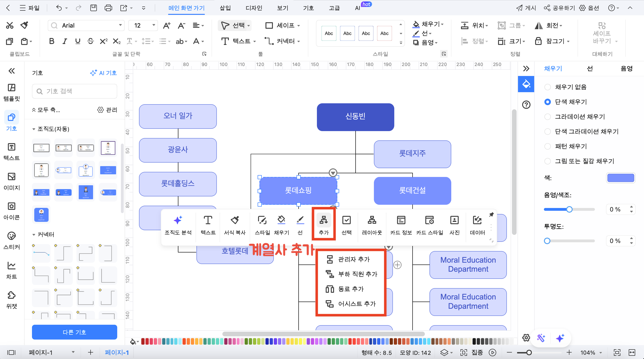The width and height of the screenshot is (644, 359).
Task: Click 카드 정보 in floating toolbar
Action: pyautogui.click(x=401, y=225)
